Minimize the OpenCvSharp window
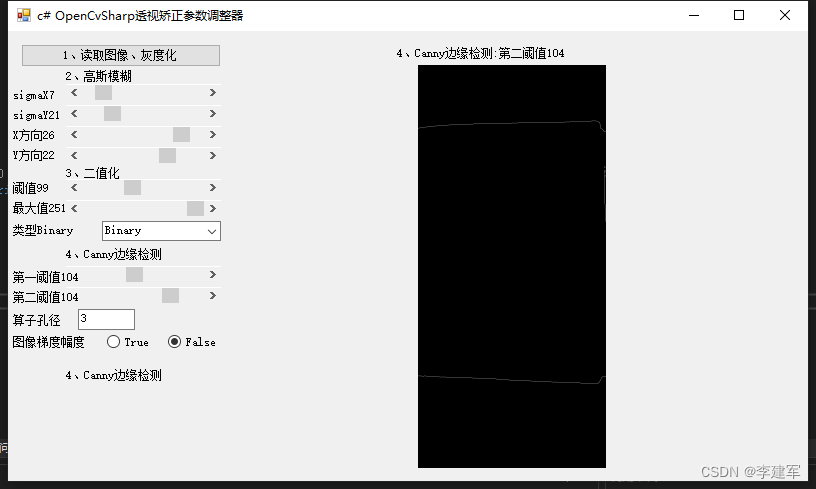 (x=694, y=16)
